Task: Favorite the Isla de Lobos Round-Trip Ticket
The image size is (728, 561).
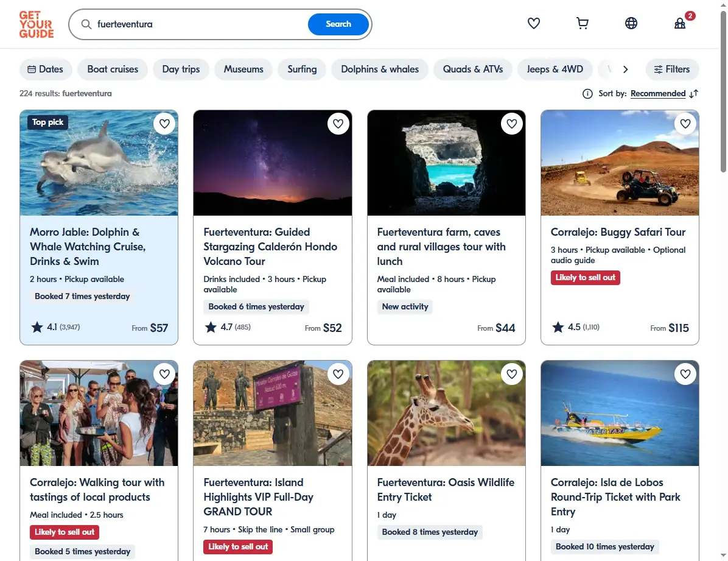Action: click(685, 373)
